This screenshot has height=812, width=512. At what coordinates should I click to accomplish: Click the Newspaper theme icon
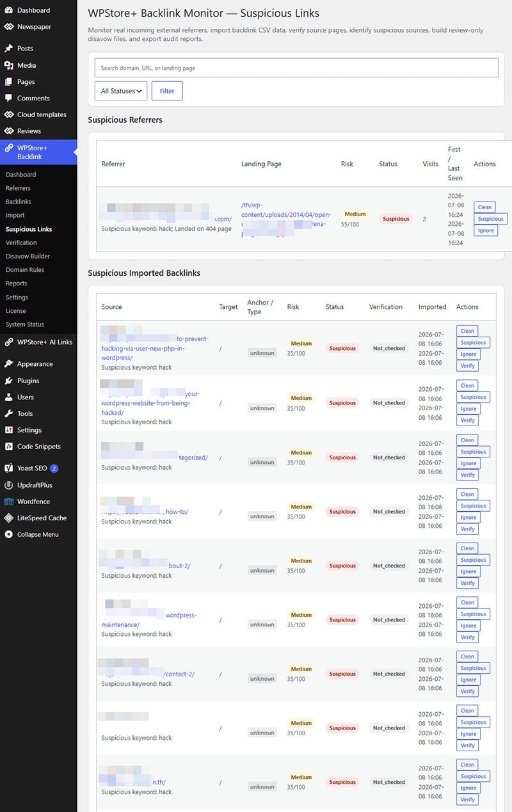click(x=8, y=27)
